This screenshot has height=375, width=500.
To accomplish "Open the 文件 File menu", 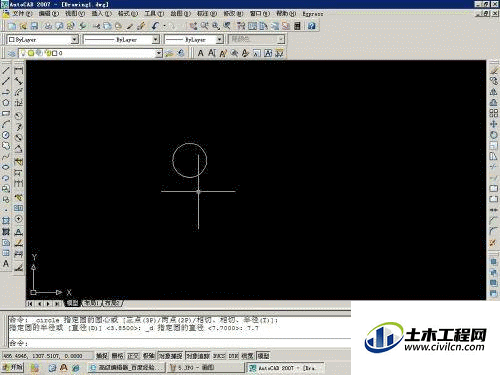I will (x=22, y=14).
